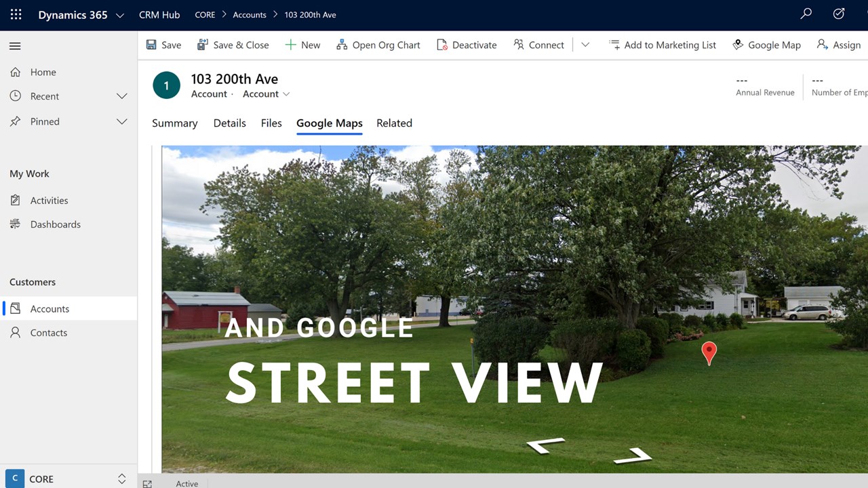Screen dimensions: 868x488
Task: Open the app launcher waffle icon
Action: click(16, 14)
